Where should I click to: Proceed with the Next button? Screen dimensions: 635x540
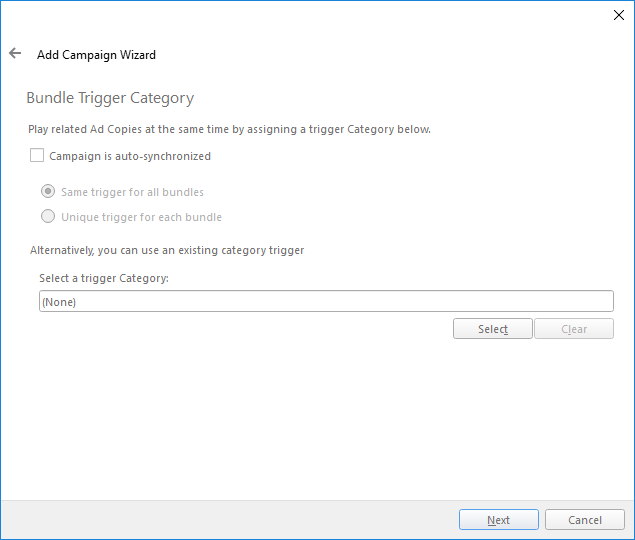click(499, 519)
